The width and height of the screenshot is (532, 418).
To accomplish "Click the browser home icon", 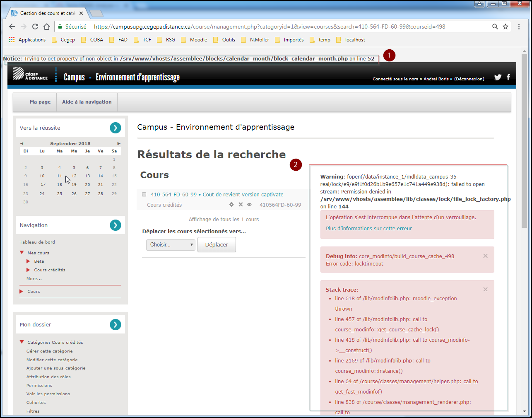I will [47, 27].
